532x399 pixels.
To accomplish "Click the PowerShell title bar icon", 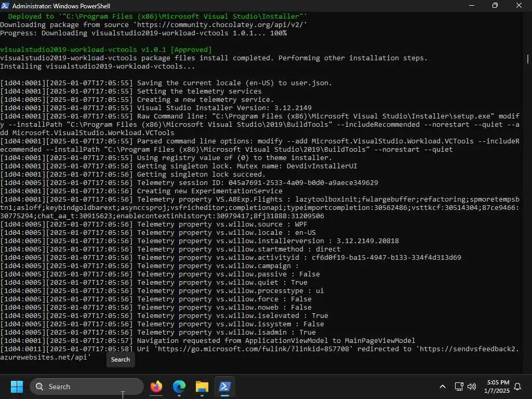I will (x=5, y=6).
